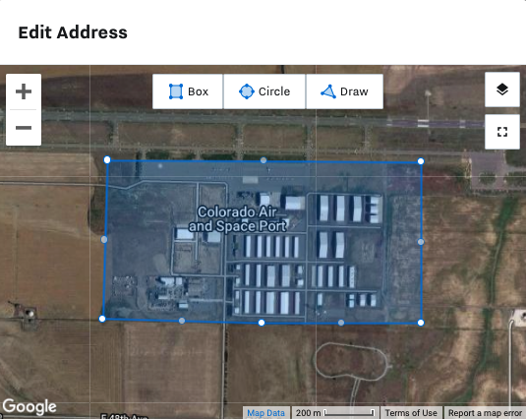526x420 pixels.
Task: Click the top-right corner handle of geofence
Action: pos(421,161)
